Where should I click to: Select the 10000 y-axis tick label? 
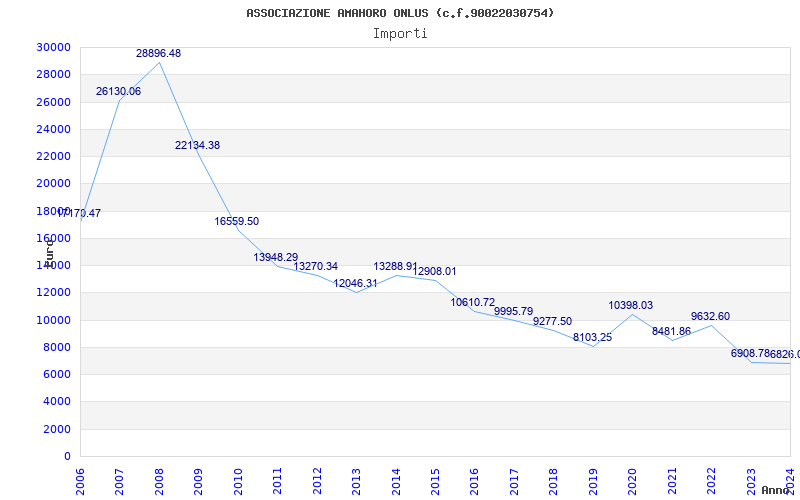[x=53, y=320]
